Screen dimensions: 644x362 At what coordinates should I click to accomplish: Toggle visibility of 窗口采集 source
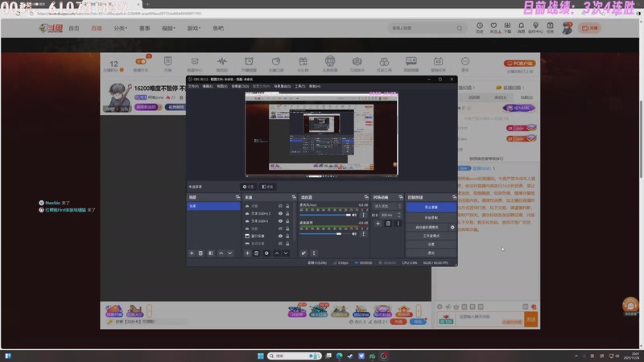coord(280,236)
